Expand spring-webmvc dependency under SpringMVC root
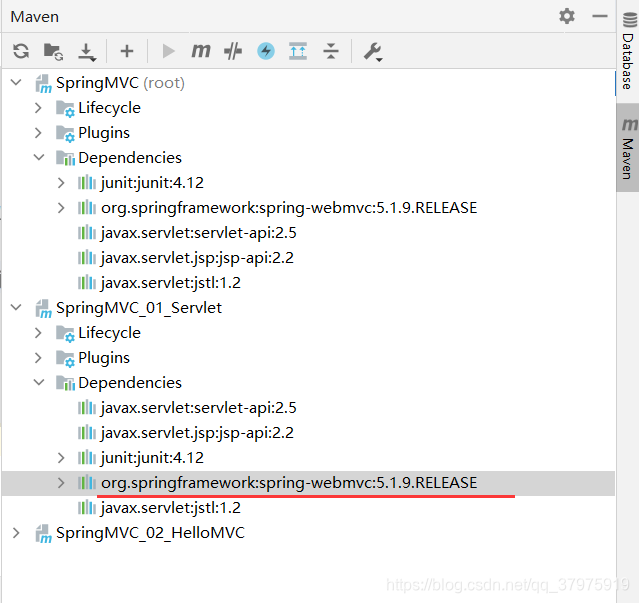This screenshot has width=639, height=603. coord(61,208)
